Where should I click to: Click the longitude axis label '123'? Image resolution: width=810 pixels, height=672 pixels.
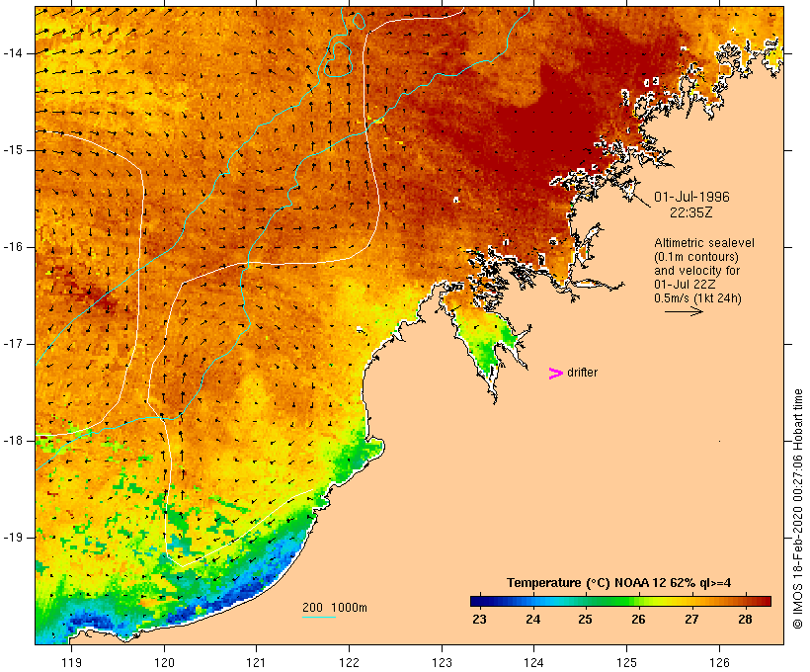[x=442, y=662]
